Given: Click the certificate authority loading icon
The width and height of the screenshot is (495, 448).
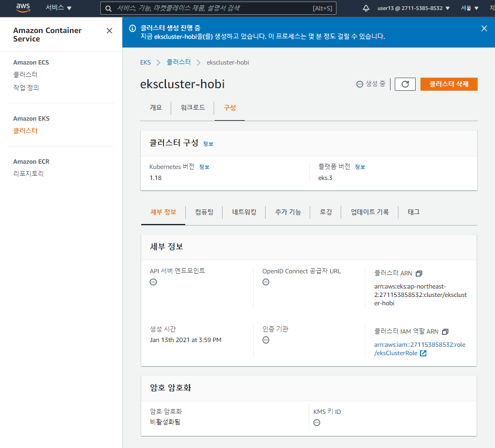Looking at the screenshot, I should [x=266, y=340].
